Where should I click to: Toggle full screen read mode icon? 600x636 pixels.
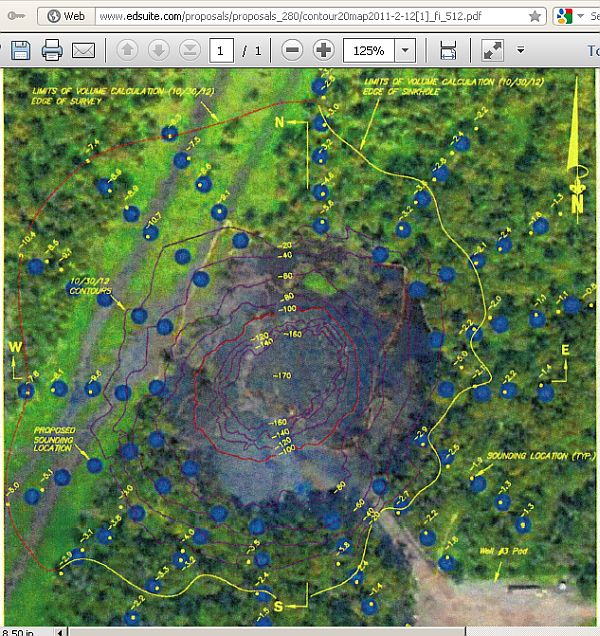point(492,50)
